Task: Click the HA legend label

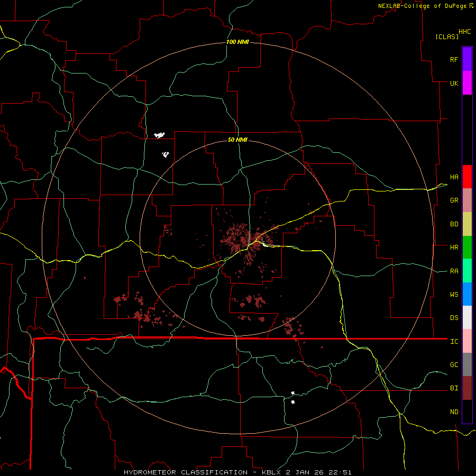Action: (454, 177)
